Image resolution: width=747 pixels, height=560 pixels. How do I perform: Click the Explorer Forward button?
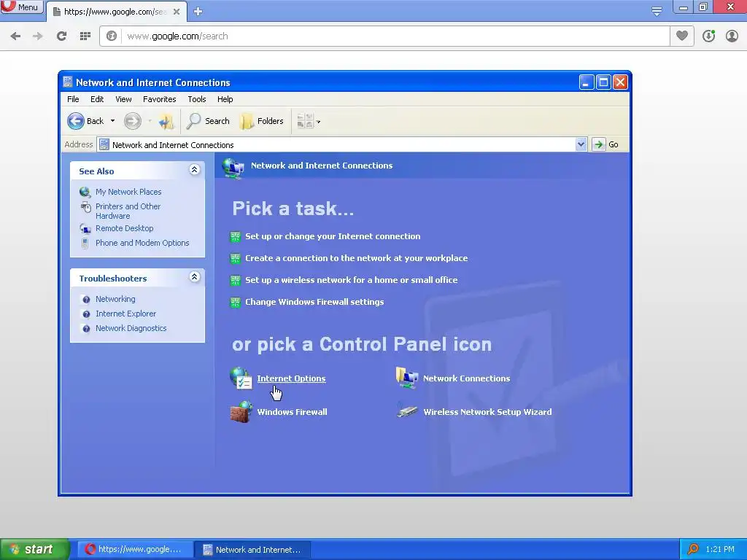[x=133, y=121]
